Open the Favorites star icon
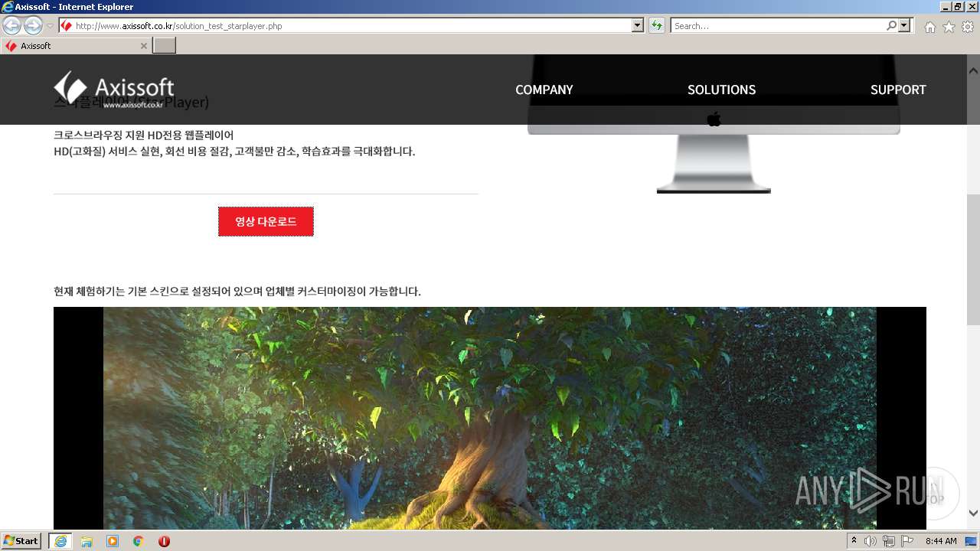Viewport: 980px width, 551px height. (949, 27)
